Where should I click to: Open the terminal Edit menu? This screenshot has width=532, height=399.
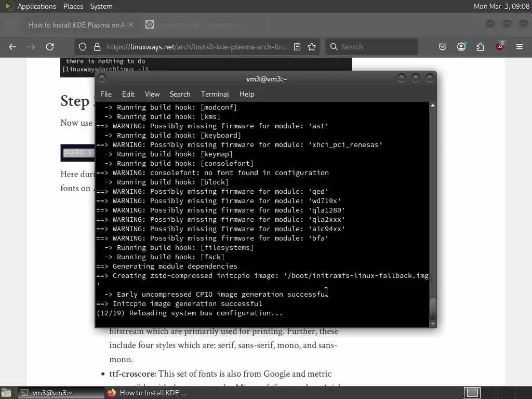tap(128, 95)
